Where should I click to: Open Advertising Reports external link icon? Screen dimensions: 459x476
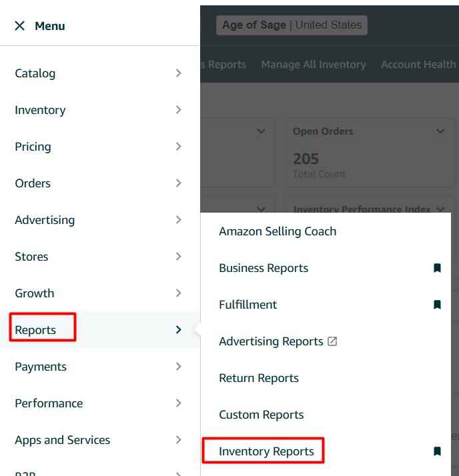(332, 341)
